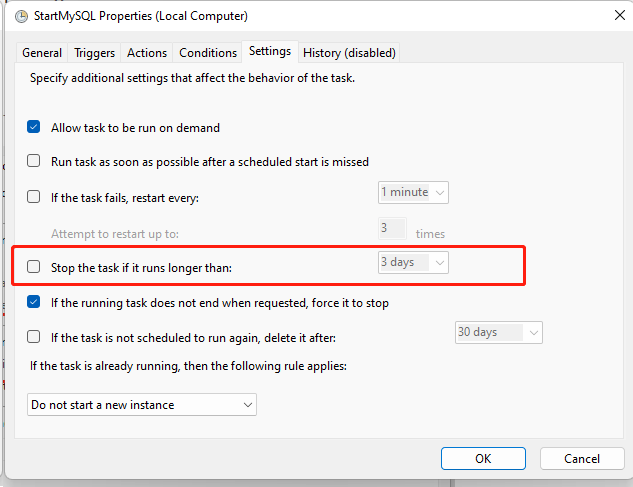The height and width of the screenshot is (487, 633).
Task: Switch to the General tab
Action: coord(42,53)
